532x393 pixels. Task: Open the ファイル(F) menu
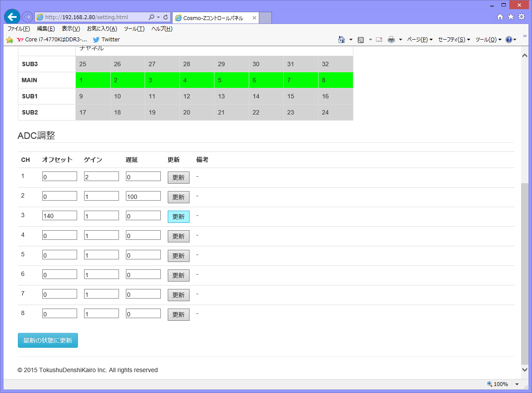click(x=18, y=29)
